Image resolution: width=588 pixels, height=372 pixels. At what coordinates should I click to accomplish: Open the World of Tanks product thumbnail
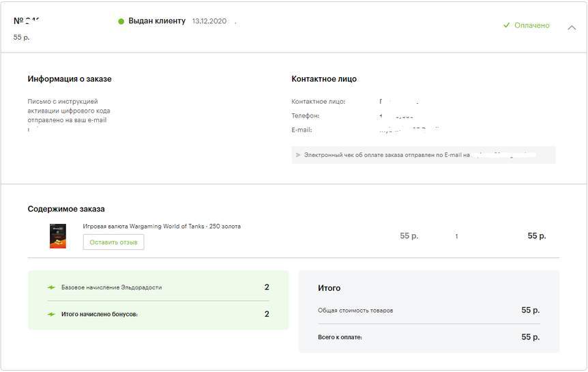tap(58, 236)
